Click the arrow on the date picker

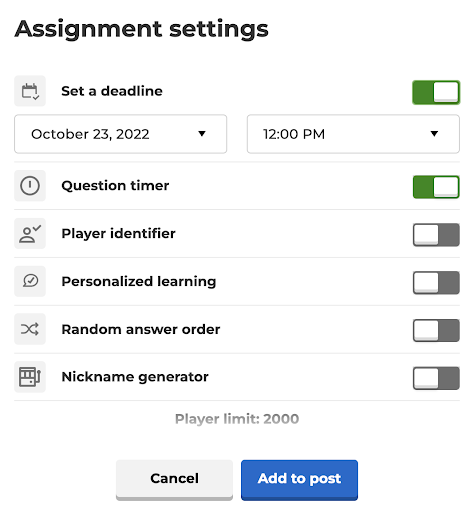coord(202,134)
